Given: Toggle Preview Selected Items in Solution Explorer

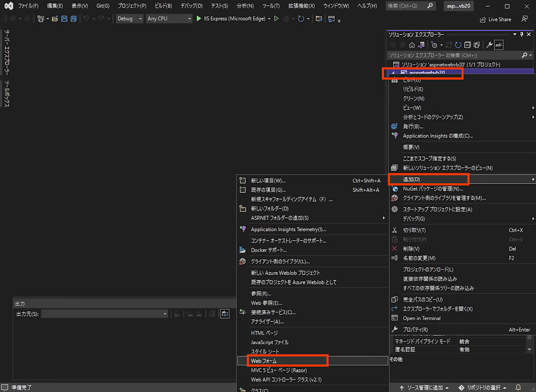Looking at the screenshot, I should coord(499,45).
